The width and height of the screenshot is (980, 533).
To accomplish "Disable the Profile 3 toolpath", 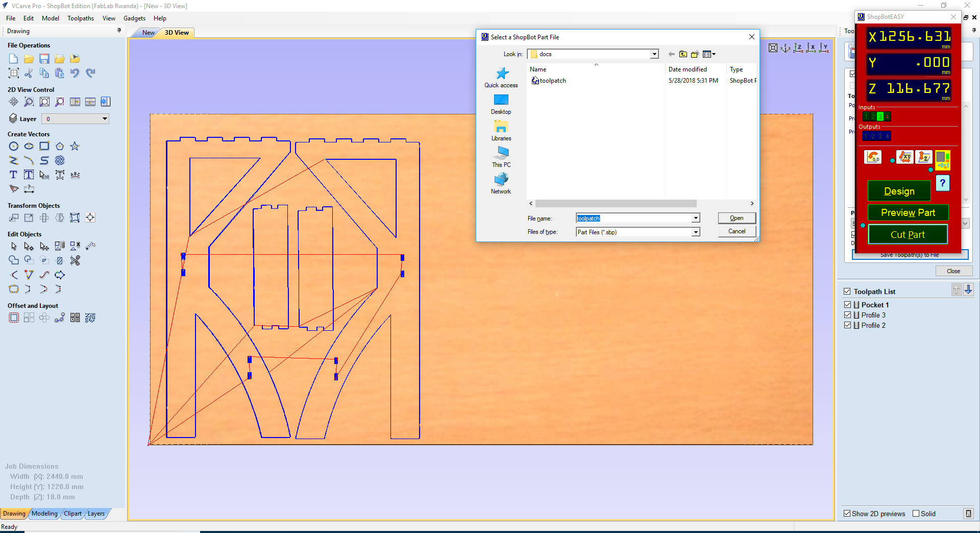I will point(847,315).
